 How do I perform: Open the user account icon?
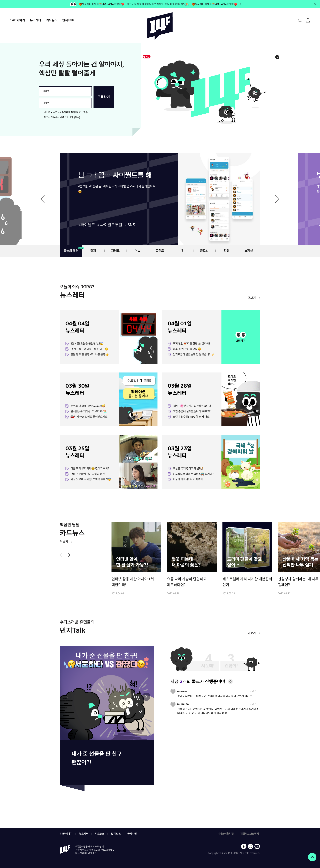(308, 20)
